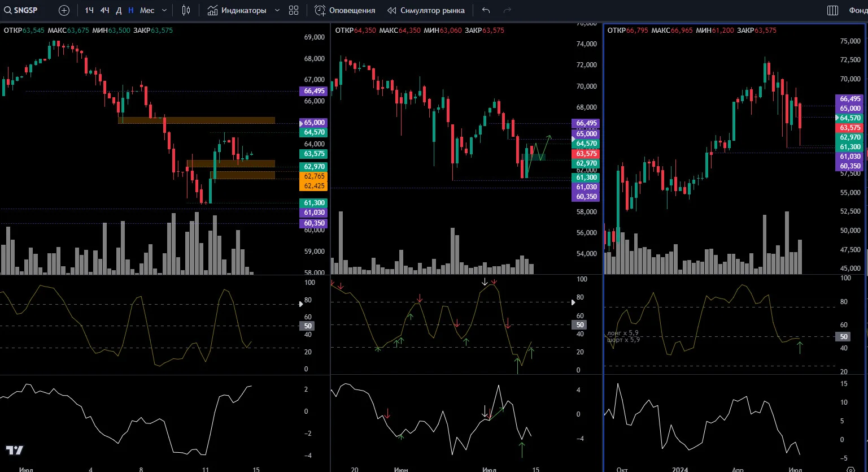The height and width of the screenshot is (472, 868).
Task: Click the ОТКР64,350 open value legend
Action: tap(355, 31)
